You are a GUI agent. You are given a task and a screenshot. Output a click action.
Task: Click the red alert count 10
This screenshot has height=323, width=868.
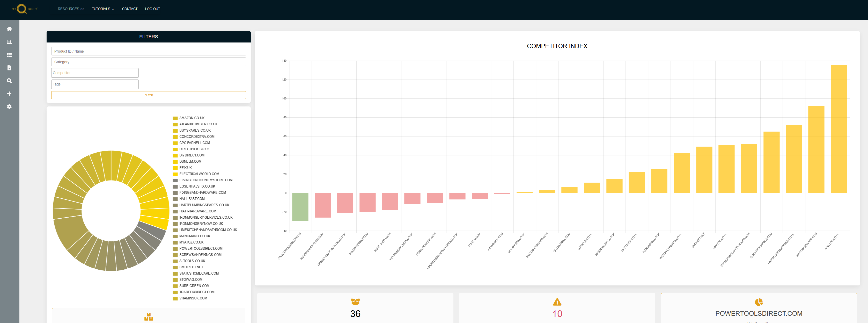[557, 314]
